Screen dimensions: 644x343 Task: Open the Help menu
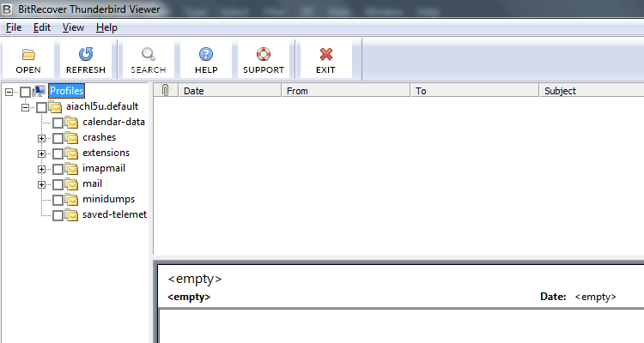106,27
